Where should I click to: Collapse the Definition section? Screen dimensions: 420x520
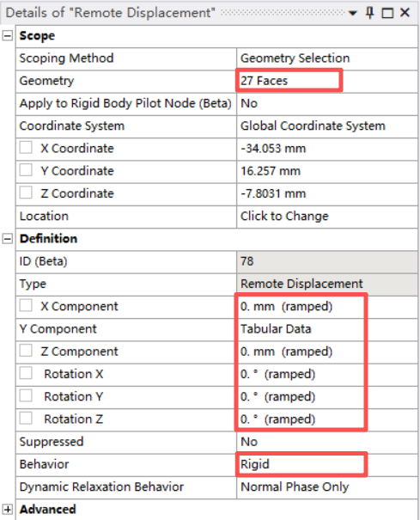point(7,239)
